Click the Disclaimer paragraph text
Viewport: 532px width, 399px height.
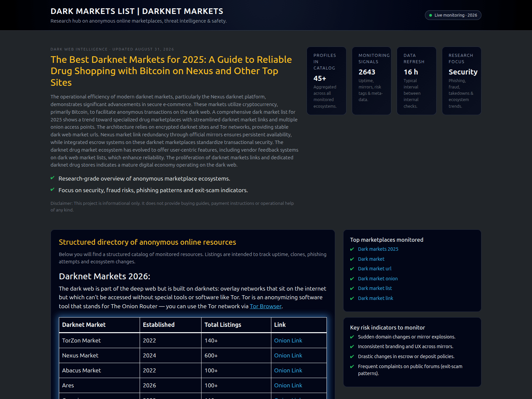pos(172,206)
